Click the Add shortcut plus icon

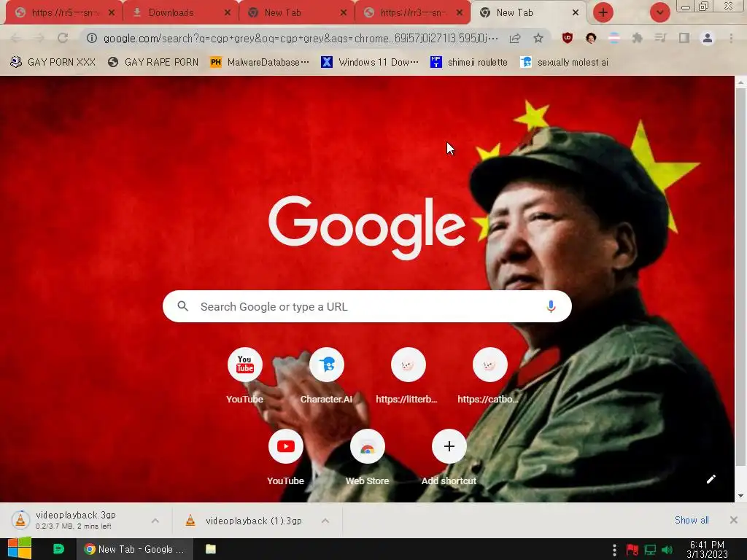449,446
